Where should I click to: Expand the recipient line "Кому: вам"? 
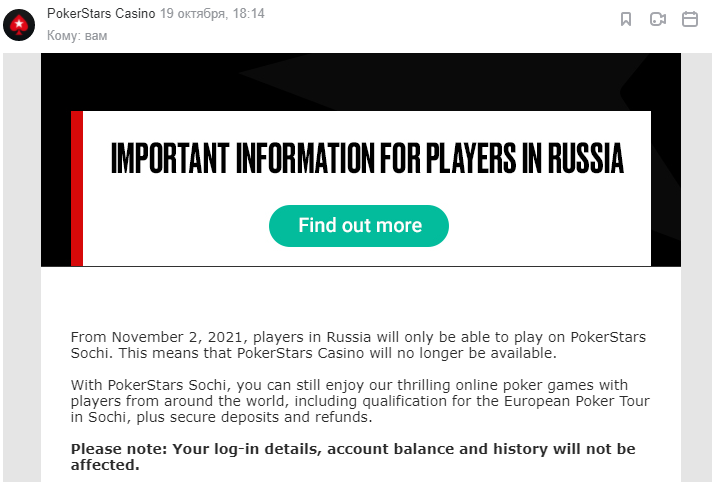point(77,36)
